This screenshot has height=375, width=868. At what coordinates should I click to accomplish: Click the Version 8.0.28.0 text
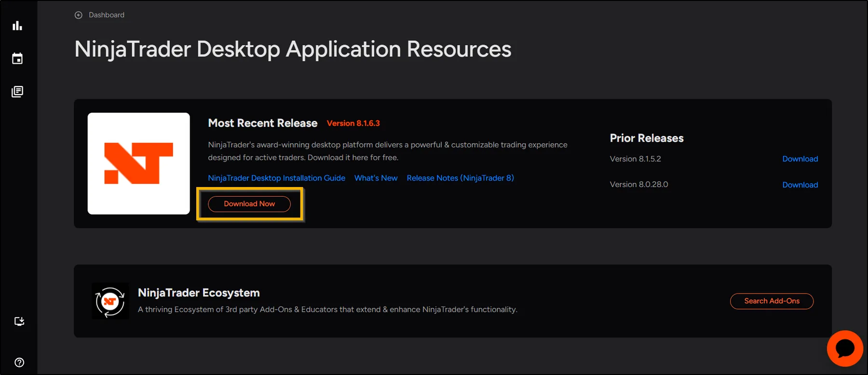639,185
